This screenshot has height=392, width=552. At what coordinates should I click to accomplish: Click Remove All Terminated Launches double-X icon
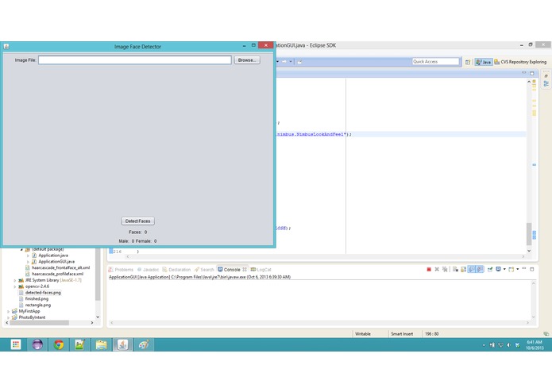(445, 269)
